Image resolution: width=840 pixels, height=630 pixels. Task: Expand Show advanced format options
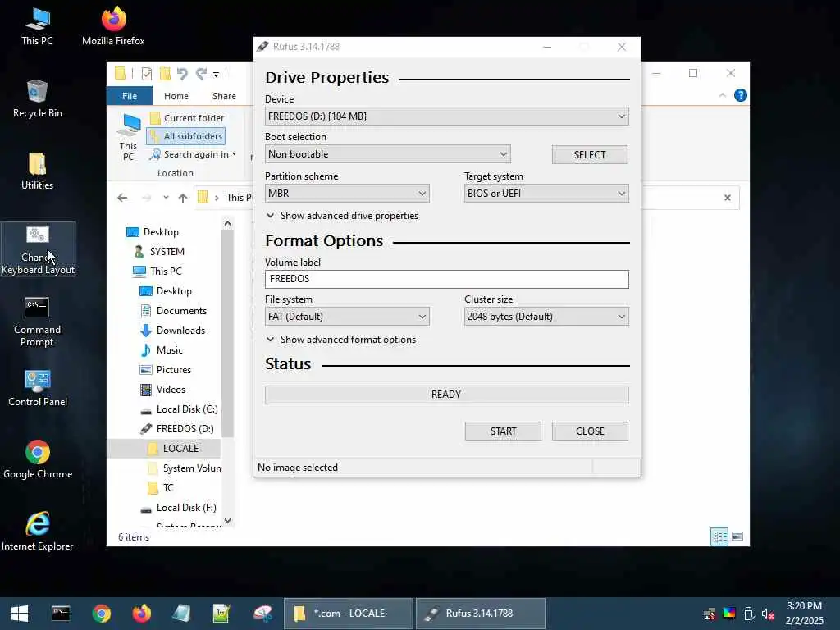point(341,340)
